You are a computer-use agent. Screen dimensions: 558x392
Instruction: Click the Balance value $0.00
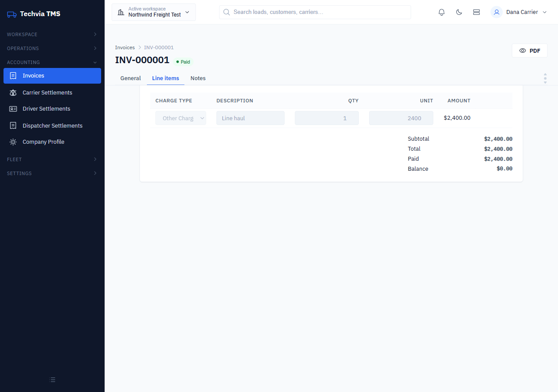(x=504, y=169)
